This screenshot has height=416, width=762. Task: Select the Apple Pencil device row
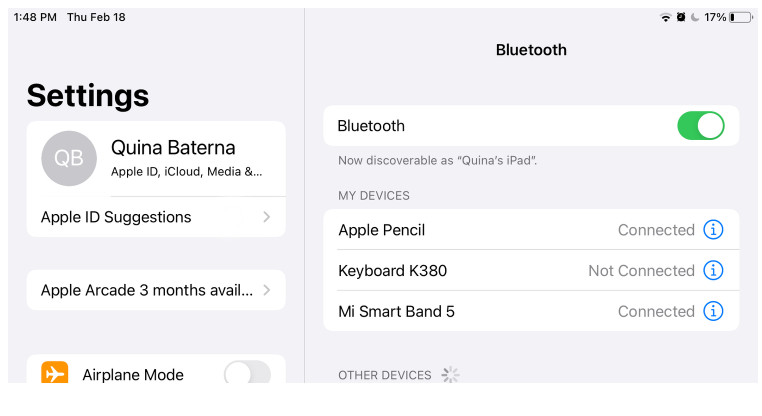tap(531, 229)
